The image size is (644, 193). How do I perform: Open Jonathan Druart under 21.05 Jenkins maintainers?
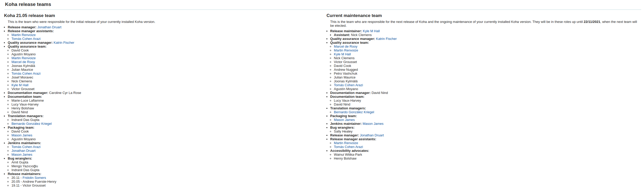[23, 151]
